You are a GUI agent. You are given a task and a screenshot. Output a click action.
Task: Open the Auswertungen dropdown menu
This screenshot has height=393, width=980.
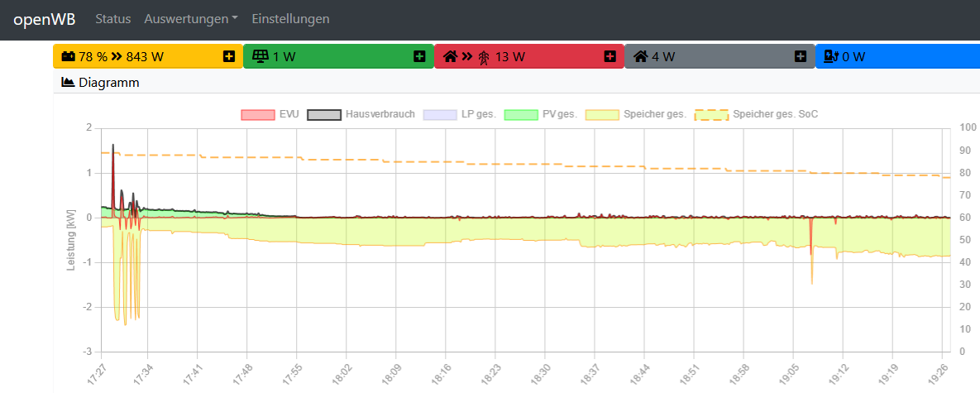click(x=191, y=19)
